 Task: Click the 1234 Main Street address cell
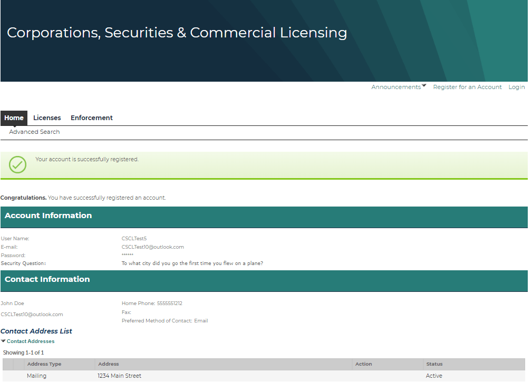point(120,376)
